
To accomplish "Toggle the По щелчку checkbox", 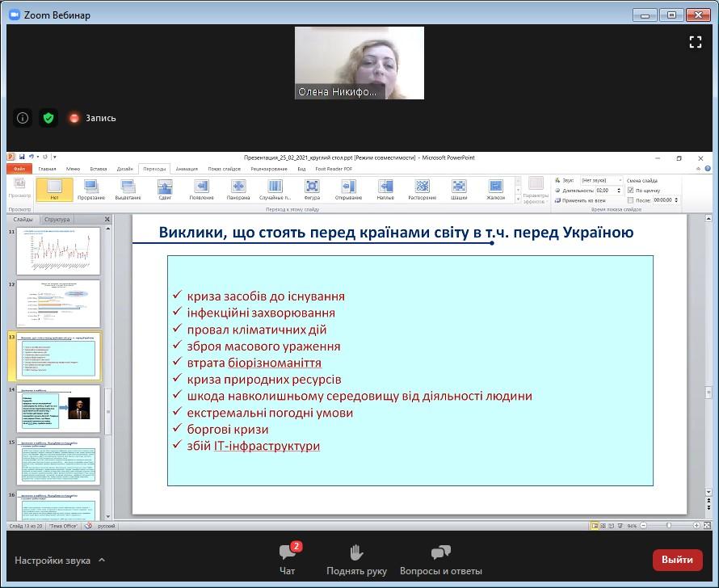I will [630, 190].
